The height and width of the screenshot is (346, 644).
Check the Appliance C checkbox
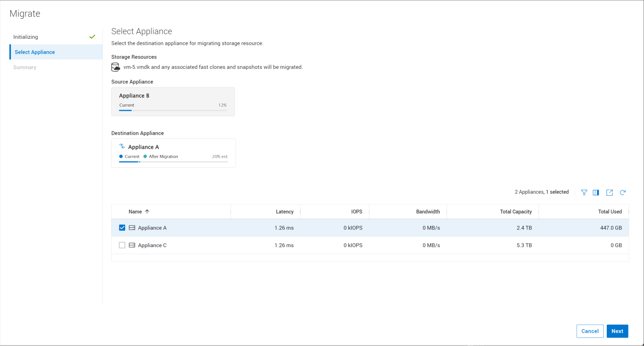click(x=122, y=245)
